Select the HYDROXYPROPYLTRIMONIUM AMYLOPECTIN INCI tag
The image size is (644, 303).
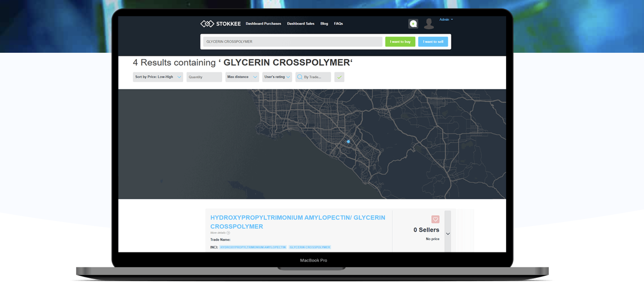[x=253, y=247]
